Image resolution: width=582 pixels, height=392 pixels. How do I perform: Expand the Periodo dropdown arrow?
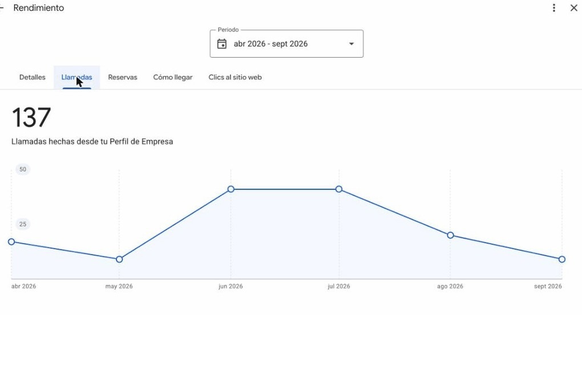tap(351, 44)
